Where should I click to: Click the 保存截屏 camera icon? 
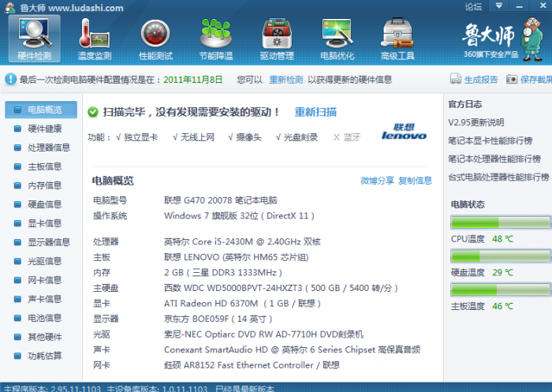(512, 79)
